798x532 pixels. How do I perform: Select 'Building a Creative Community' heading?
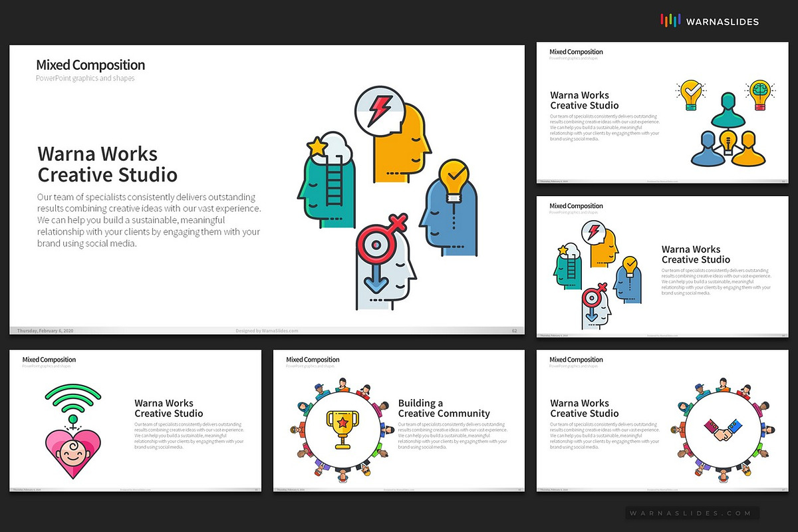[x=444, y=408]
